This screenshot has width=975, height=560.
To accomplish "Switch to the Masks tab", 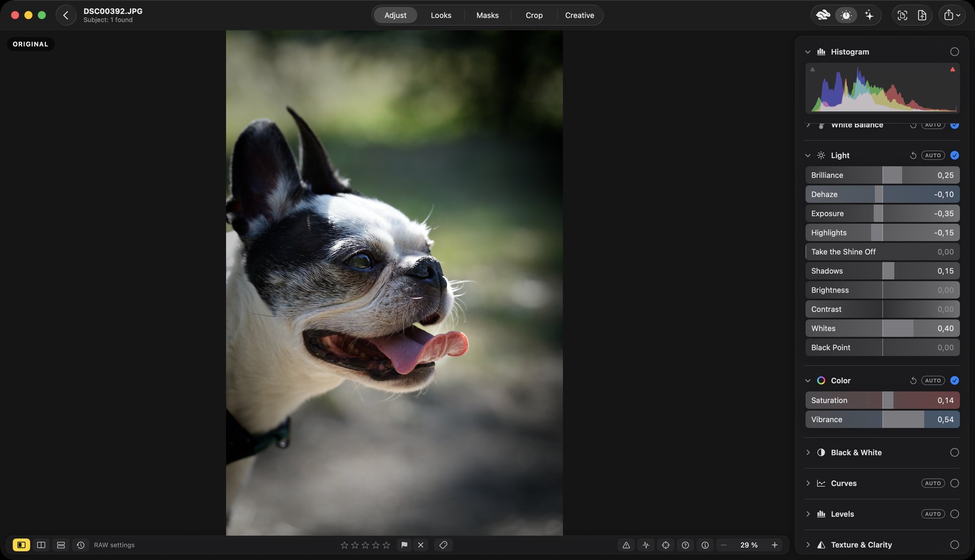I will click(x=487, y=15).
